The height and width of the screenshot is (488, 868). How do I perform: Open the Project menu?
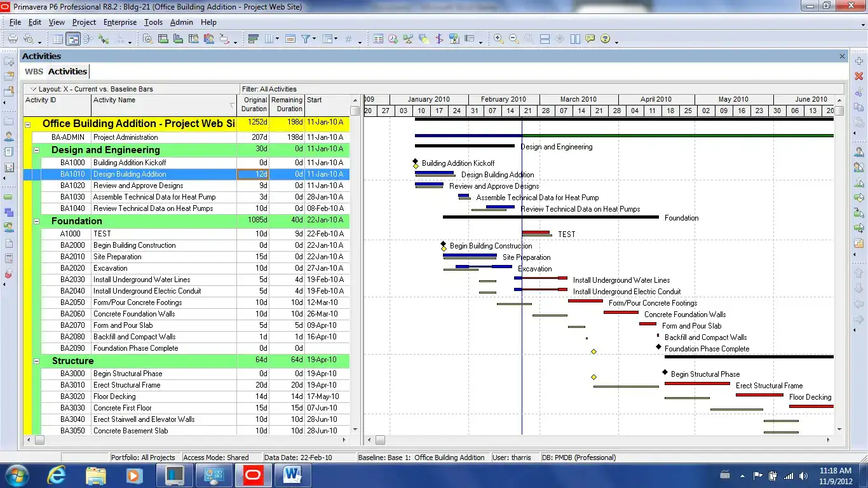coord(84,22)
